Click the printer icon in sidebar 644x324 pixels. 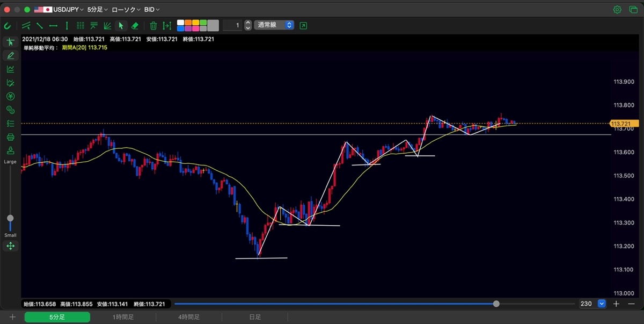10,137
